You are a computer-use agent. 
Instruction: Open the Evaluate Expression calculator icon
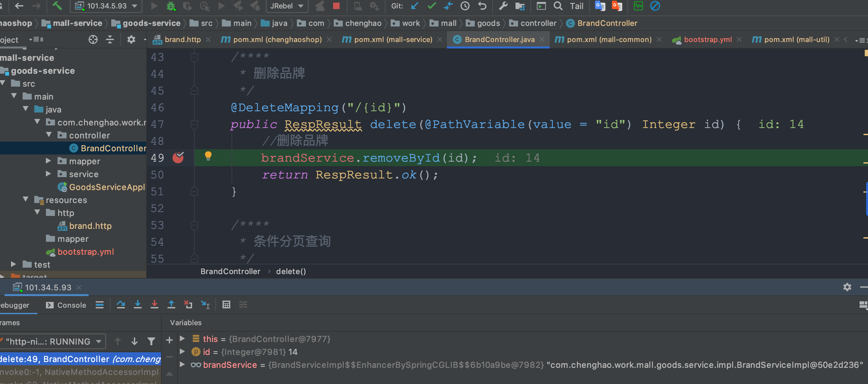[x=226, y=305]
